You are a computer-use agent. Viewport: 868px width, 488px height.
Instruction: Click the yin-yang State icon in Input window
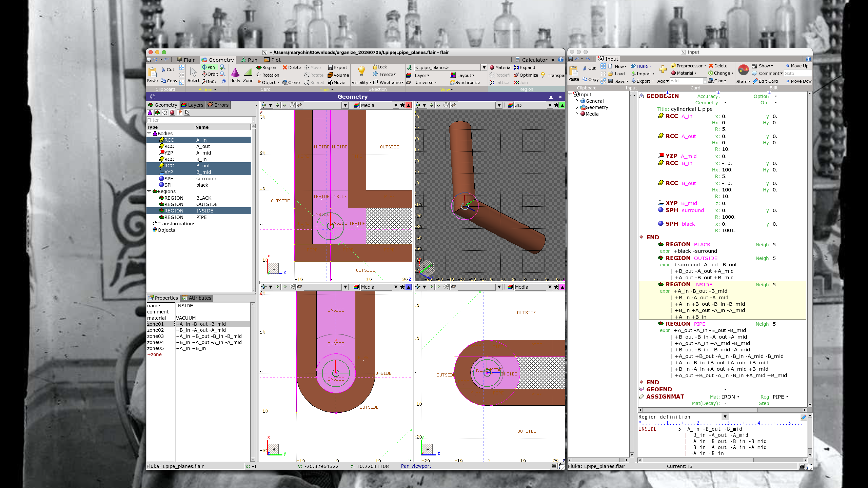(743, 70)
